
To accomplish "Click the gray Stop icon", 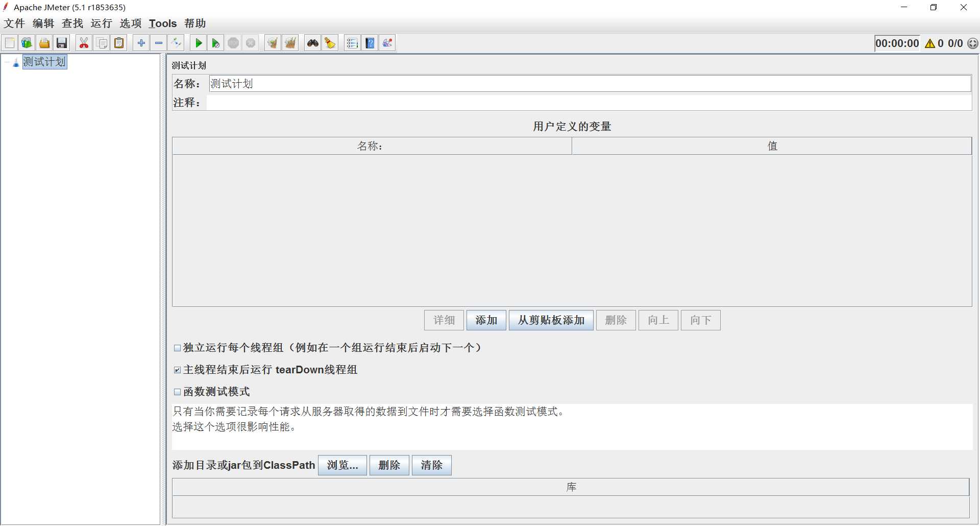I will click(233, 43).
